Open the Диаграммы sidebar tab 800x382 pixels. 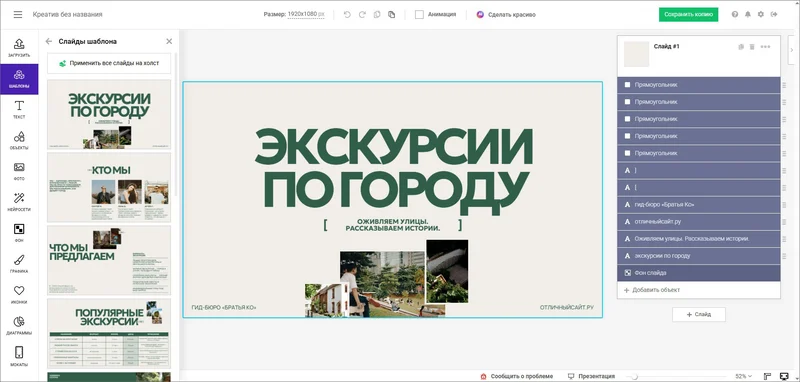coord(19,326)
